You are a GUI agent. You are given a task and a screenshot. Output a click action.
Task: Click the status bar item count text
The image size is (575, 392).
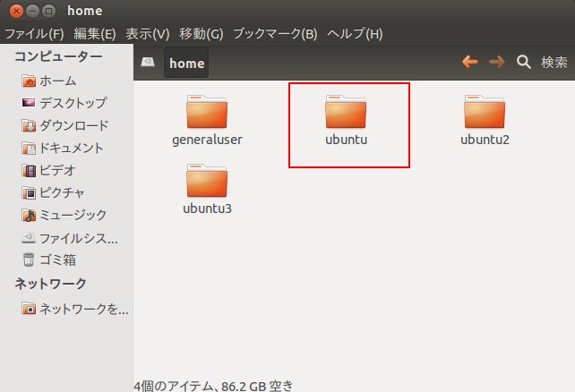(213, 386)
